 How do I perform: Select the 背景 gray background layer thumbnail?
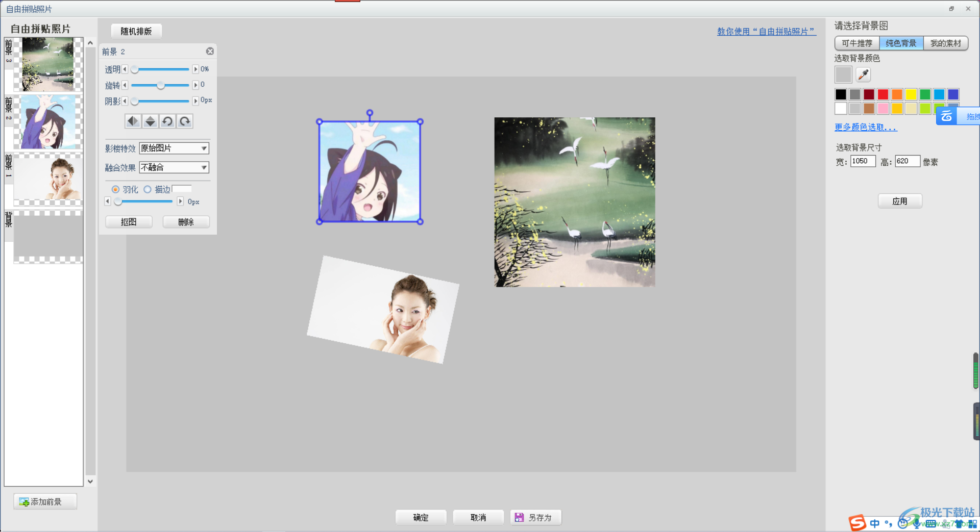click(48, 237)
